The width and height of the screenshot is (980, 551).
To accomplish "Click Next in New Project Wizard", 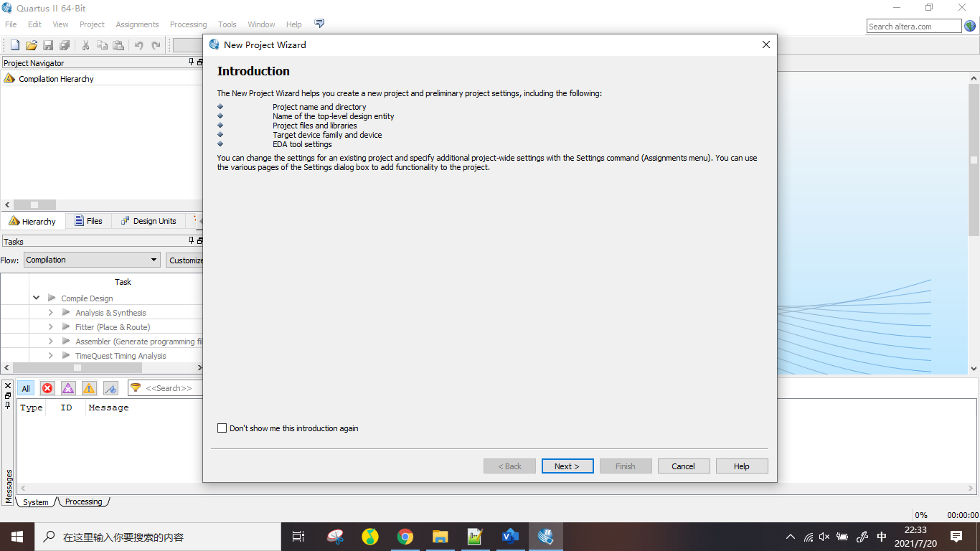I will coord(567,466).
